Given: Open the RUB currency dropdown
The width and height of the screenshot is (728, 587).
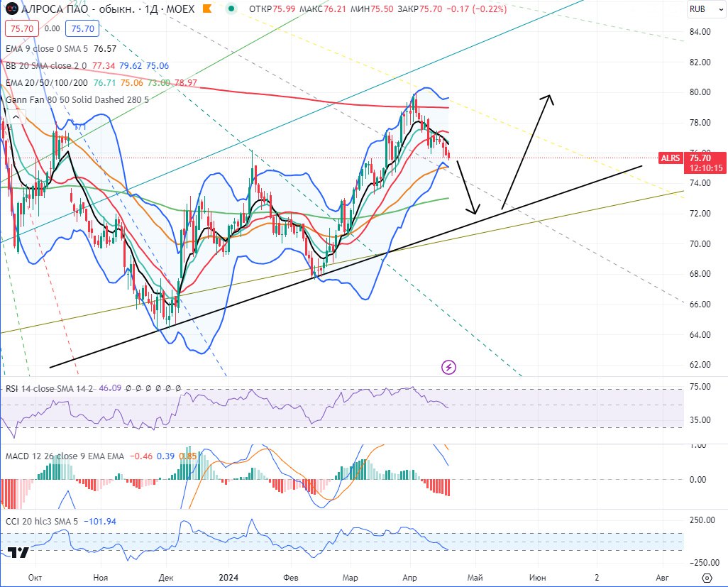Looking at the screenshot, I should [x=706, y=9].
